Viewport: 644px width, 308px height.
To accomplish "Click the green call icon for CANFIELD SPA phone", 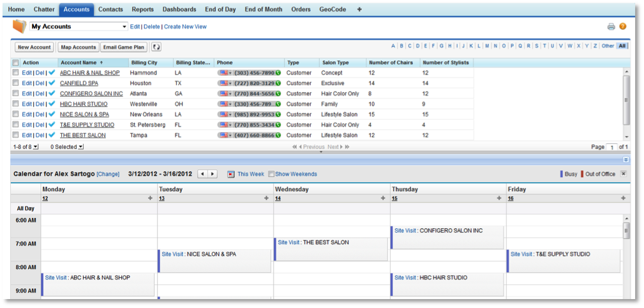I will (278, 83).
